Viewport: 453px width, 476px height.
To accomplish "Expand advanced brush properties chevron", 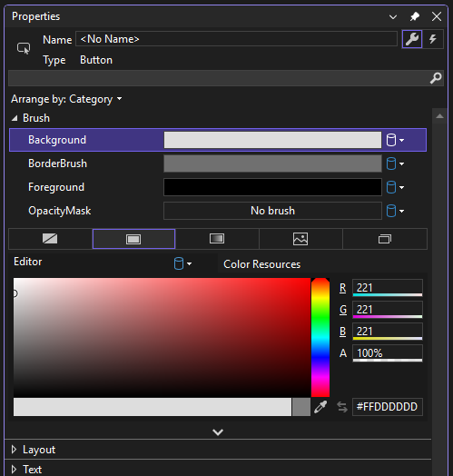I will pos(218,431).
